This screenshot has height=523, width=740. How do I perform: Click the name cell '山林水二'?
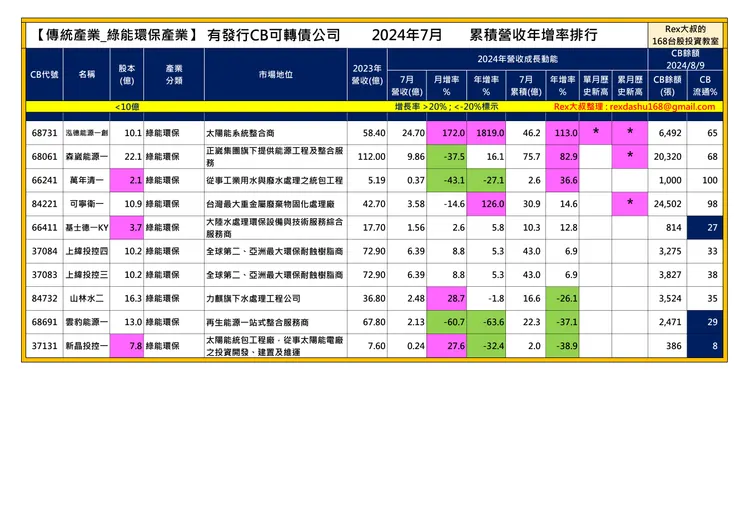[86, 298]
